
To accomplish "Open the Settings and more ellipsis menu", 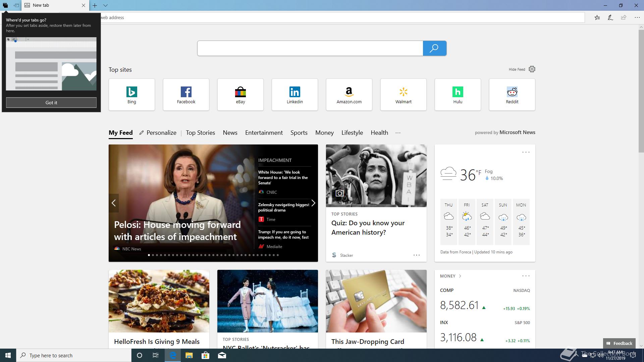I will (637, 17).
